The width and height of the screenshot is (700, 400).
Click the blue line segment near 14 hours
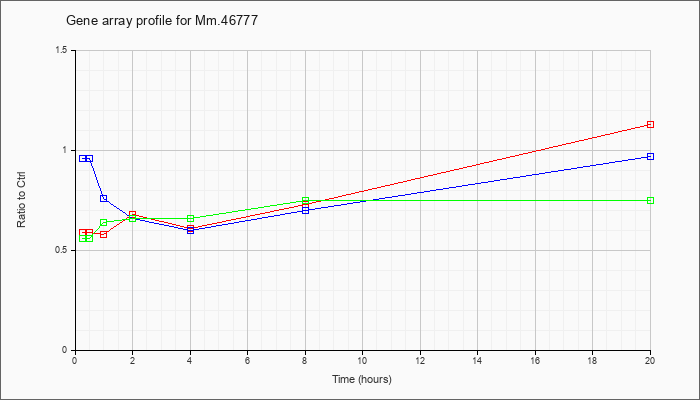click(x=478, y=183)
